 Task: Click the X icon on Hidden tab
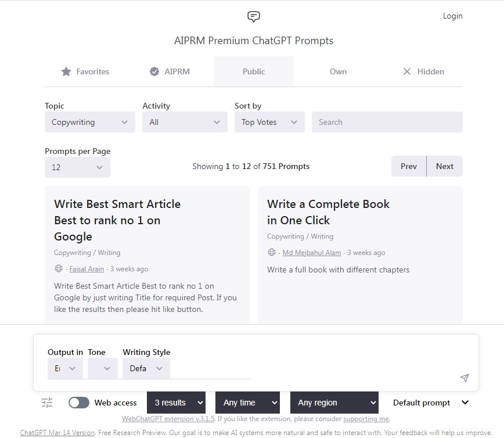coord(407,71)
